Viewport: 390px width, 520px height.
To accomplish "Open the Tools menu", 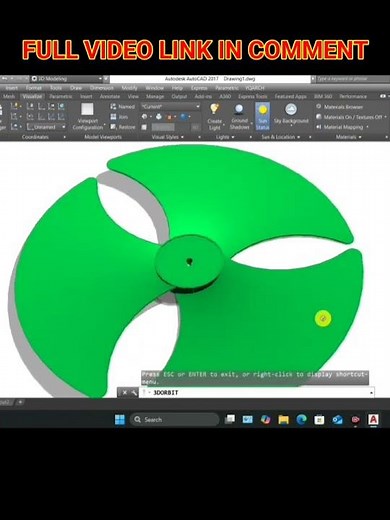I will pos(56,88).
